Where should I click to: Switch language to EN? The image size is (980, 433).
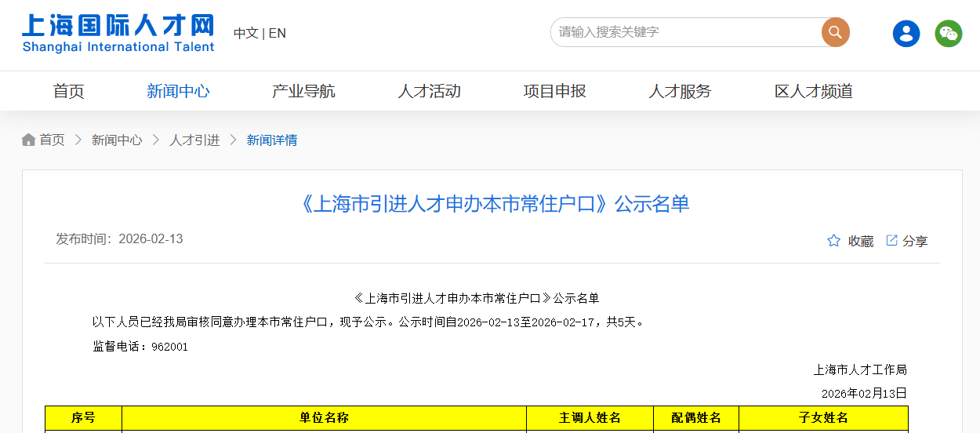click(278, 33)
